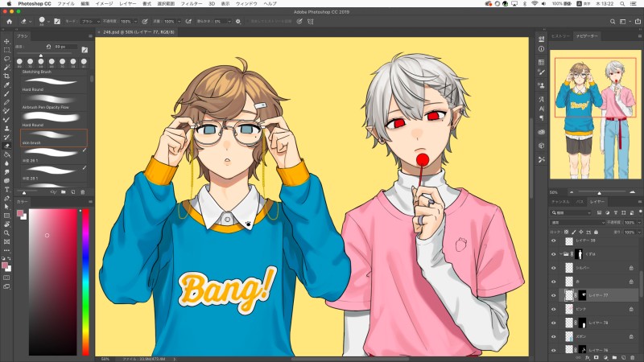Viewport: 644px width, 362px height.
Task: Click the share icon at top right
Action: (x=638, y=22)
